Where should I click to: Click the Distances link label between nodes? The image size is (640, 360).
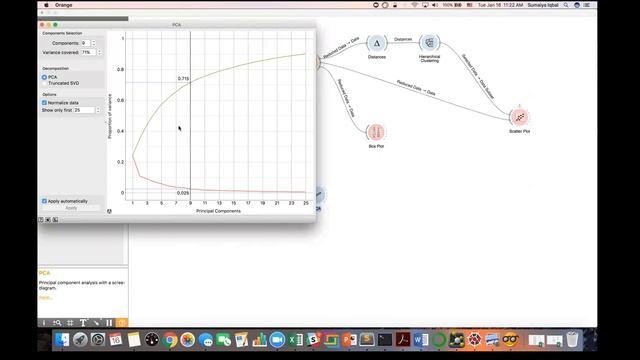coord(403,39)
